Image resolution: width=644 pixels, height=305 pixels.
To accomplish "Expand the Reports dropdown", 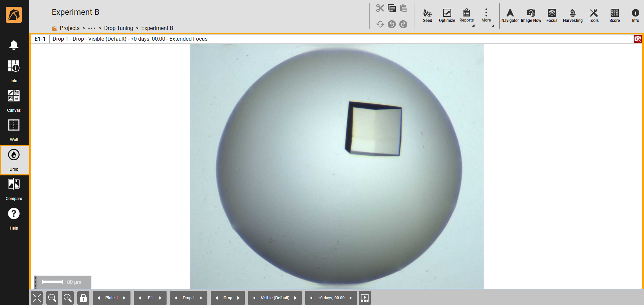I will coord(467,15).
